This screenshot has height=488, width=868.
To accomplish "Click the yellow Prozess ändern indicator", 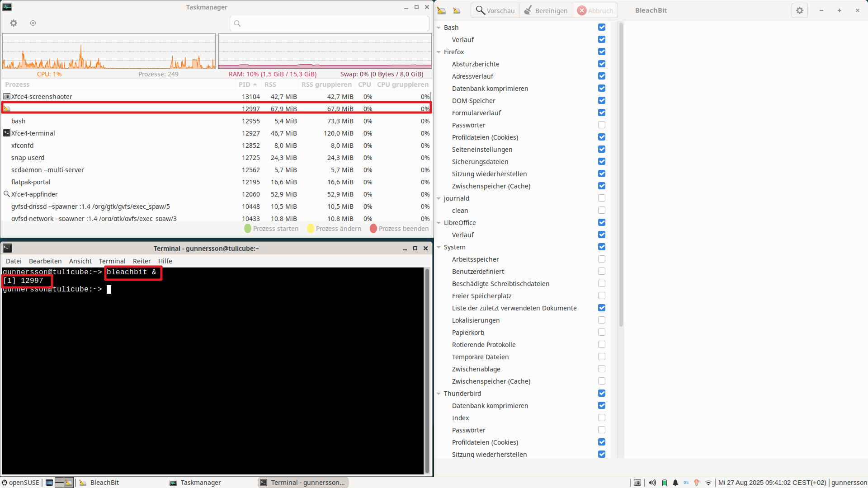I will (311, 229).
